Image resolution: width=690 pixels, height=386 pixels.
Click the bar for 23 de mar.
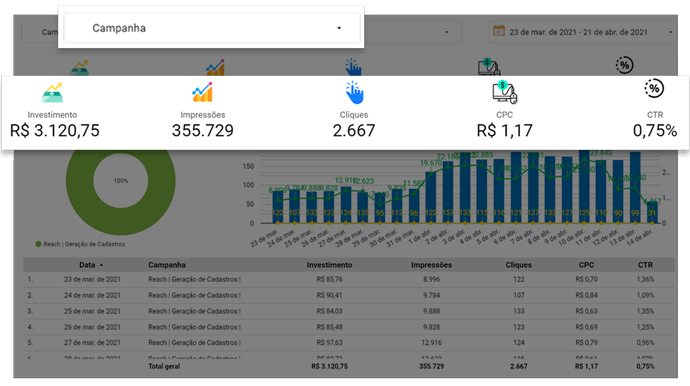(x=277, y=207)
